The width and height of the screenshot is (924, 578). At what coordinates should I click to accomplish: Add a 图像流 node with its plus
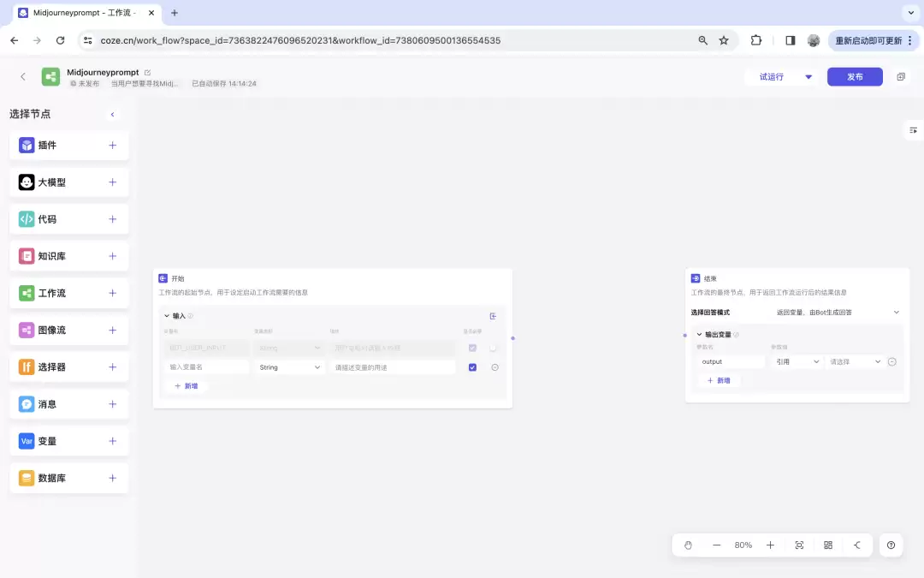point(113,331)
